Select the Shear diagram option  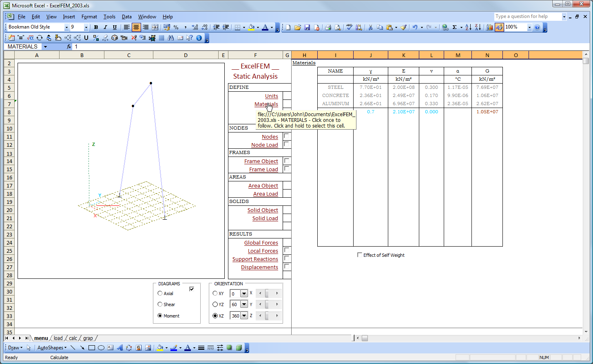tap(160, 304)
